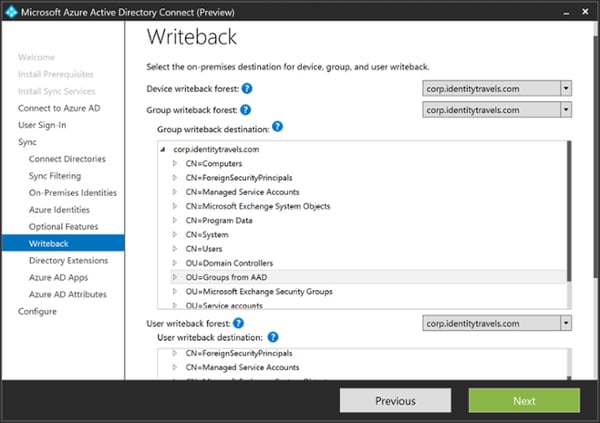Image resolution: width=600 pixels, height=423 pixels.
Task: Collapse corp.identitytravels.com root node
Action: coord(163,149)
